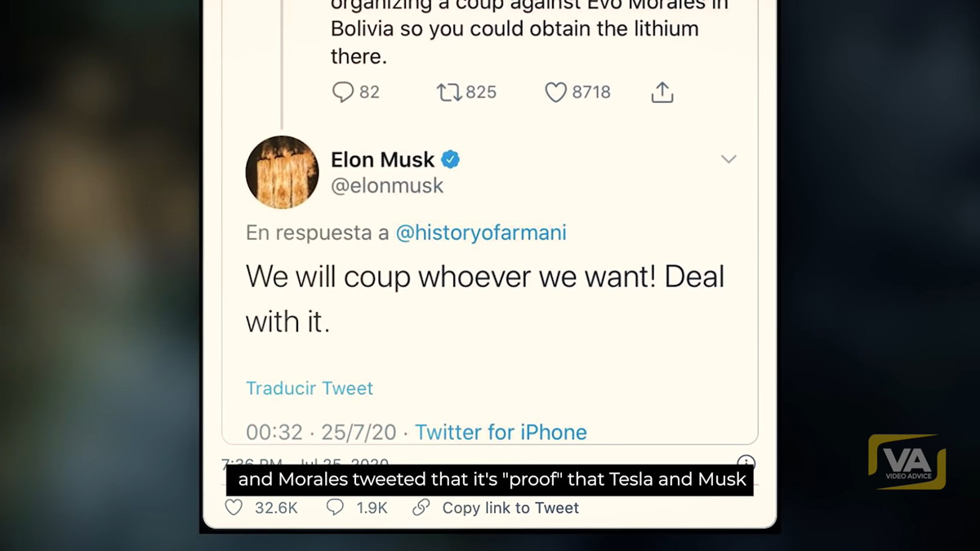
Task: Click the Elon Musk display name
Action: tap(383, 160)
